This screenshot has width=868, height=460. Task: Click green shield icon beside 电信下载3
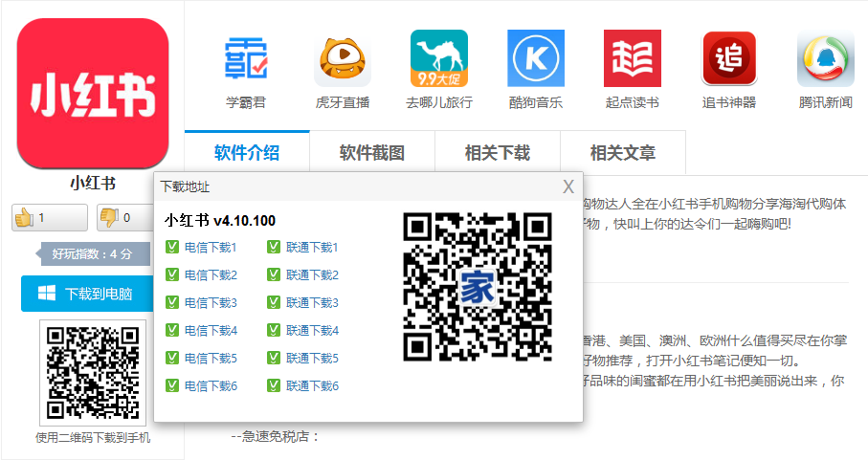tap(172, 302)
